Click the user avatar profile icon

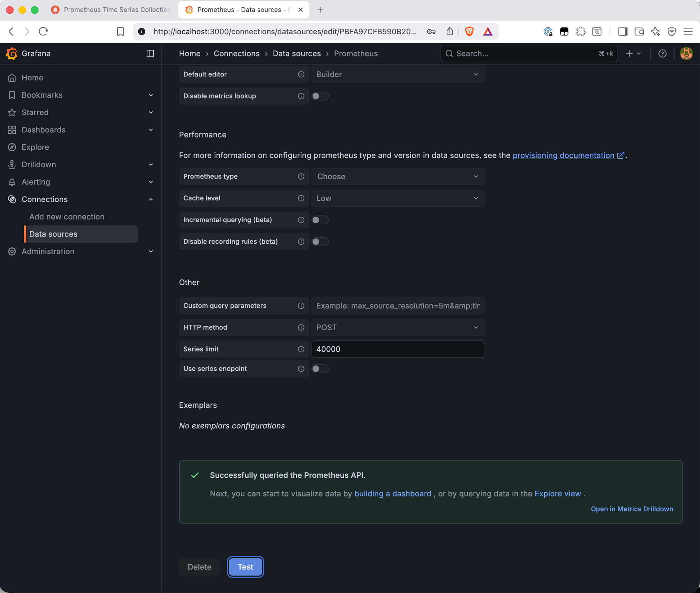(686, 53)
